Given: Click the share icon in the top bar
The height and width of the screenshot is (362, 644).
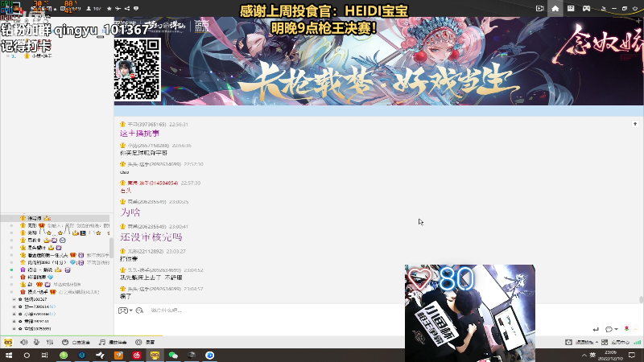Looking at the screenshot, I should pos(127,8).
